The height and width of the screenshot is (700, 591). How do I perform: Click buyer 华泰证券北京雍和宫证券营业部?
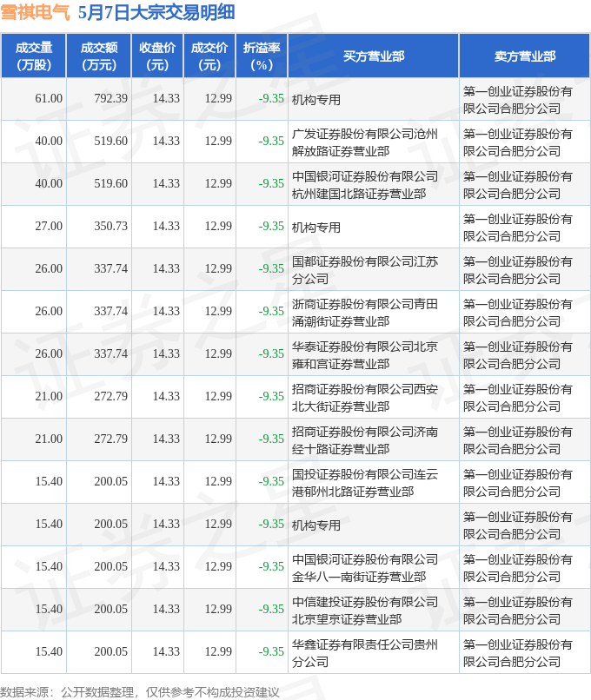[x=364, y=355]
